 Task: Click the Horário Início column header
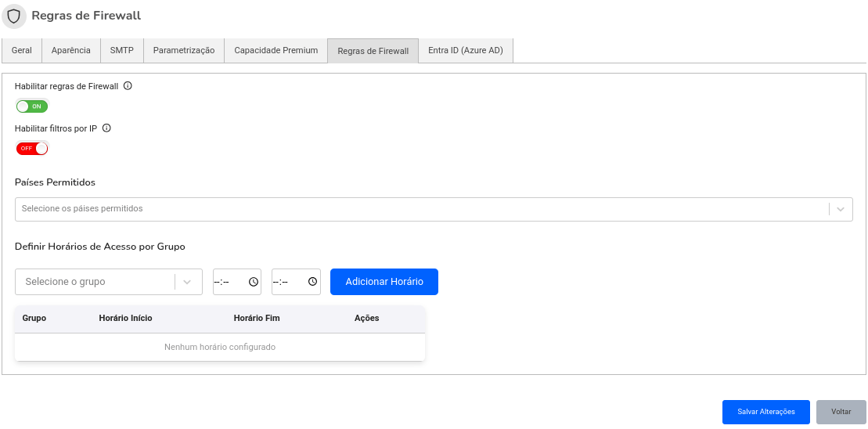[125, 319]
